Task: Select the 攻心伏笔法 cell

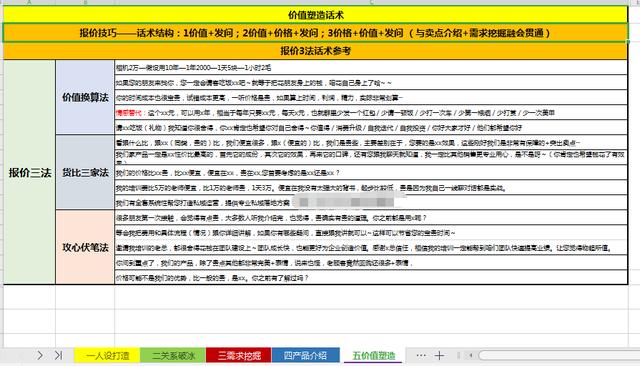Action: [85, 247]
